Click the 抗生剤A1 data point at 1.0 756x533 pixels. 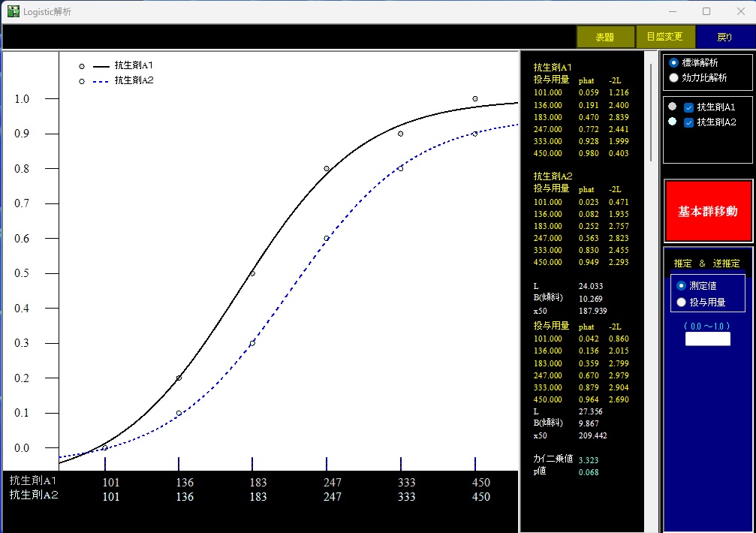pos(475,98)
